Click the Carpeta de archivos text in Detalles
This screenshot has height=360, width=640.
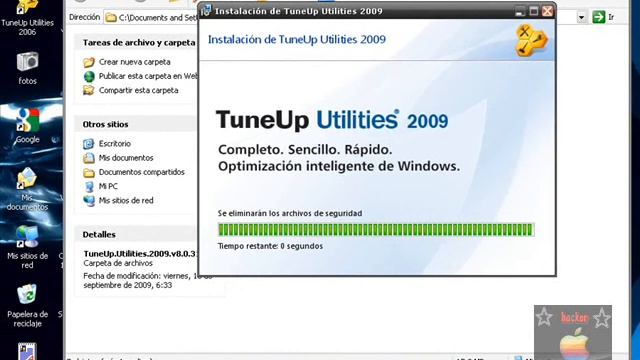point(118,263)
